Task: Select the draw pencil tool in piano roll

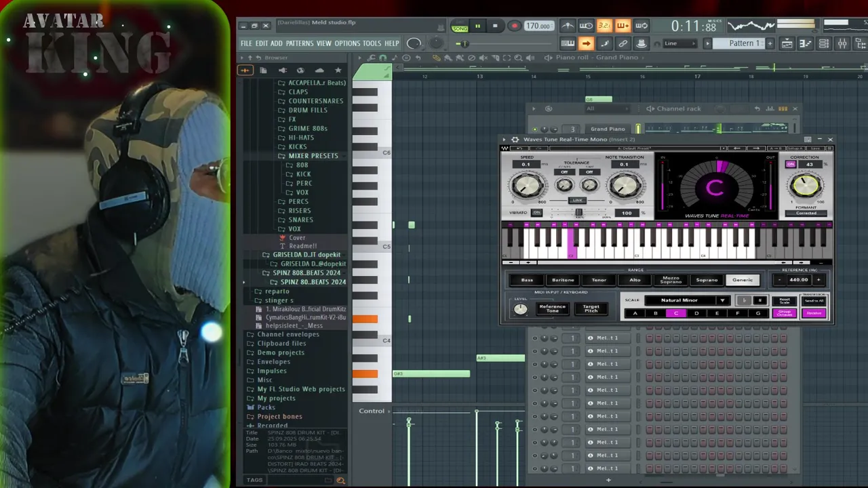Action: pos(437,58)
